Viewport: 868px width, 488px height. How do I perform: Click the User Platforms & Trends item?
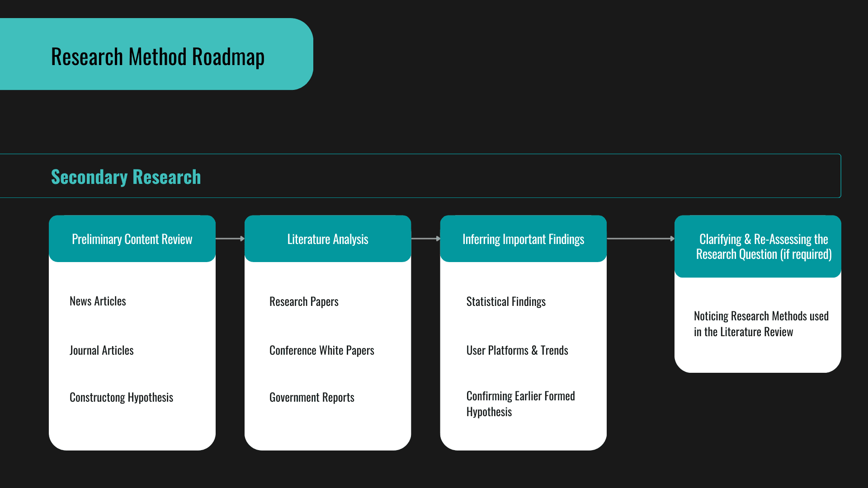pos(517,351)
